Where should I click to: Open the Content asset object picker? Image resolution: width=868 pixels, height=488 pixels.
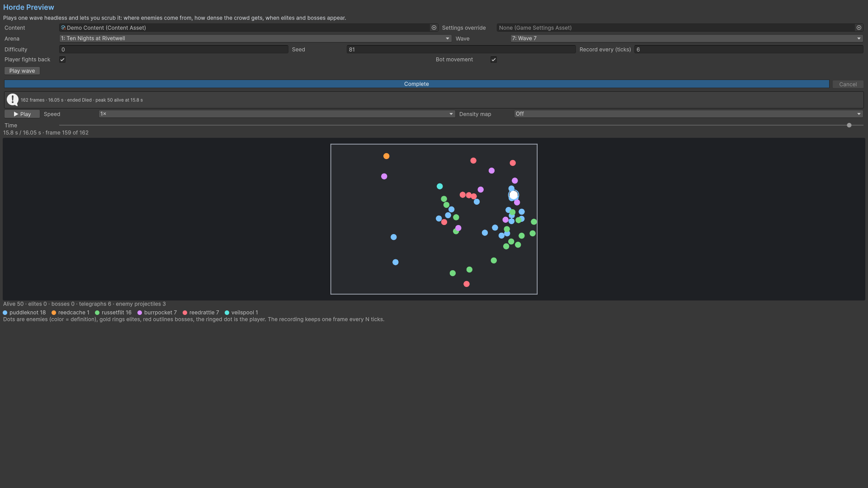point(434,28)
